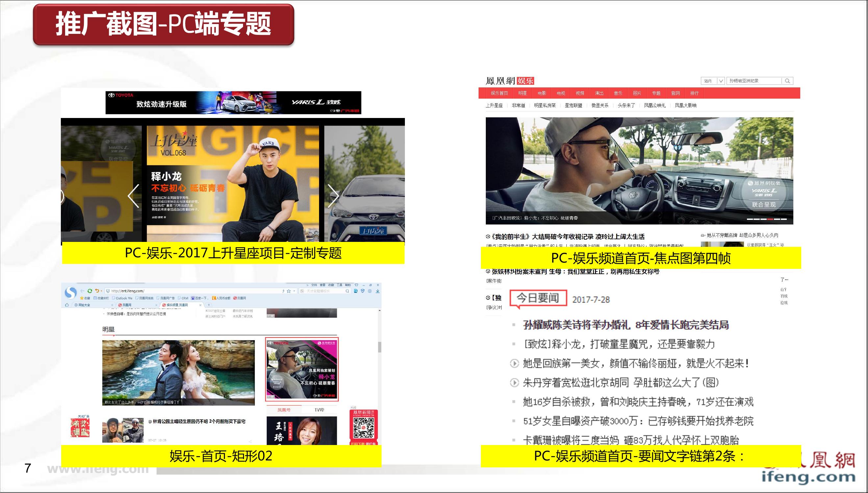Viewport: 868px width, 493px height.
Task: Open the wedding couple photo in 明星 section
Action: pyautogui.click(x=179, y=373)
